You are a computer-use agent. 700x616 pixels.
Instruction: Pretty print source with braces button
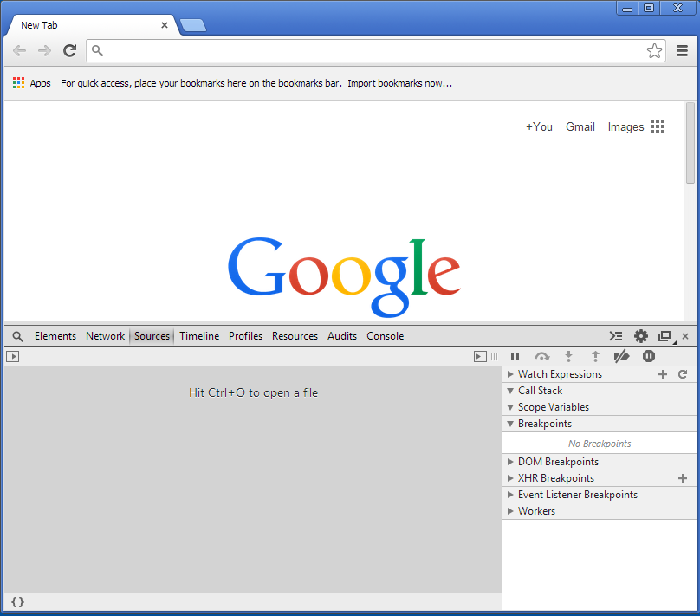tap(17, 602)
